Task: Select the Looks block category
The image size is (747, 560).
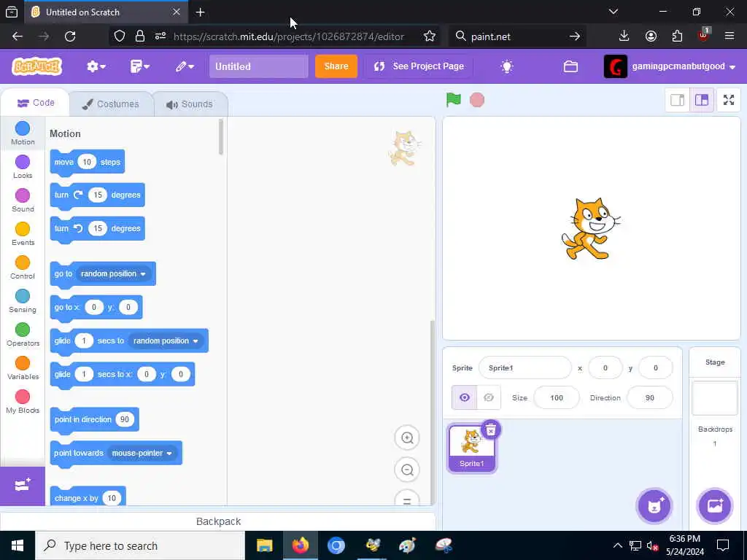Action: [x=23, y=167]
